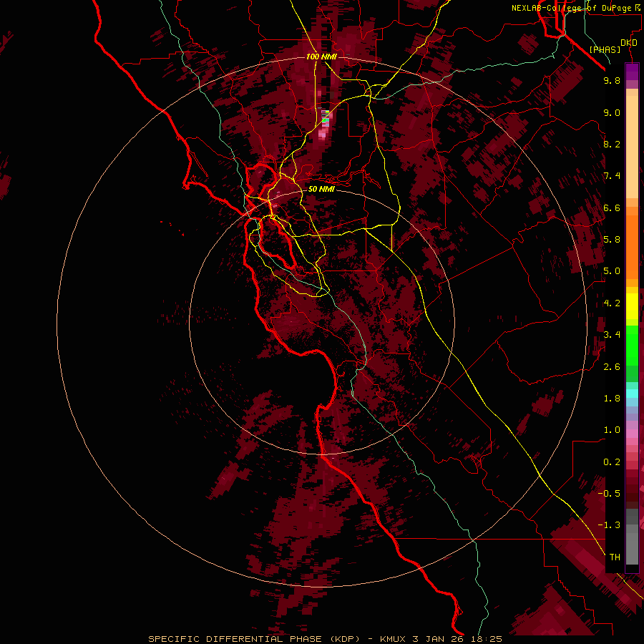Click the 9.8 value on the scale
644x644 pixels.
612,80
